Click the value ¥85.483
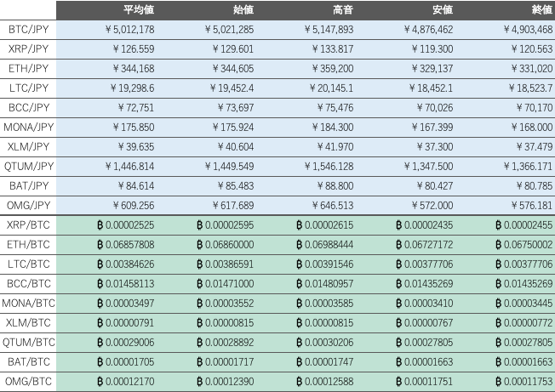The width and height of the screenshot is (555, 392). point(236,185)
